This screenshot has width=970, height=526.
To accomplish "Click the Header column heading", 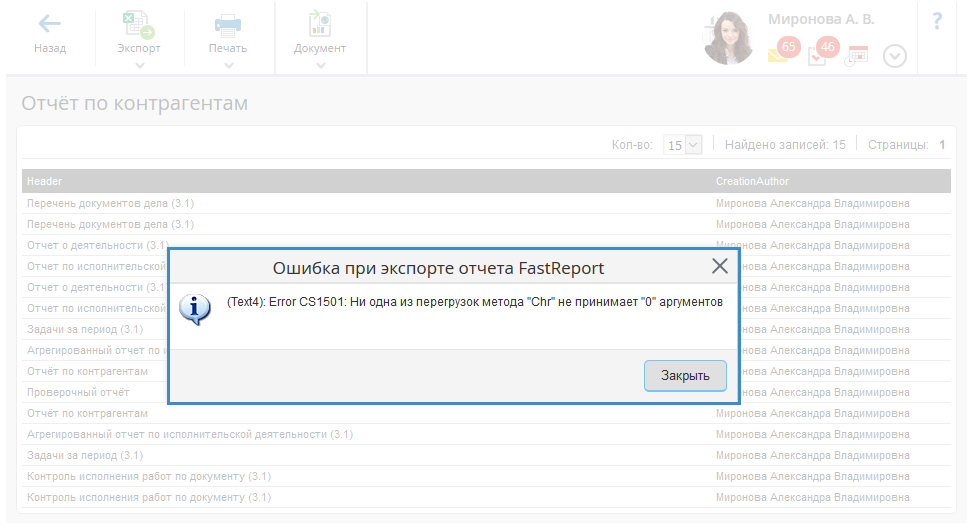I will [45, 181].
